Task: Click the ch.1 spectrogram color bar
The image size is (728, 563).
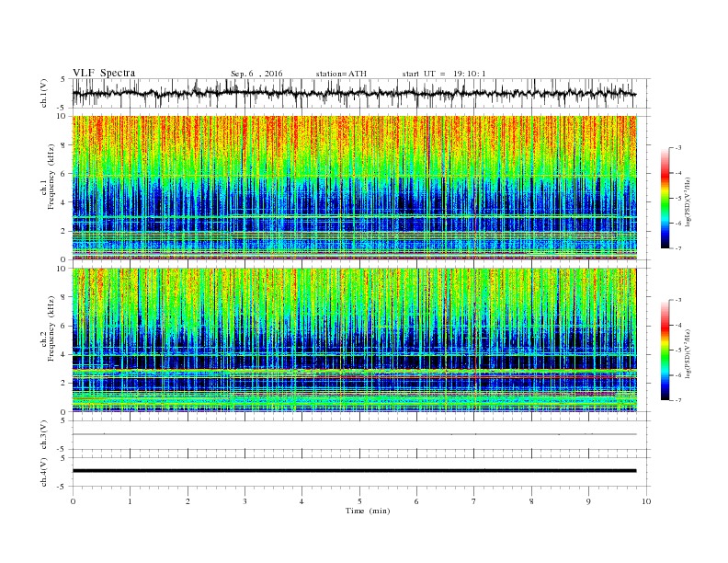Action: click(665, 198)
